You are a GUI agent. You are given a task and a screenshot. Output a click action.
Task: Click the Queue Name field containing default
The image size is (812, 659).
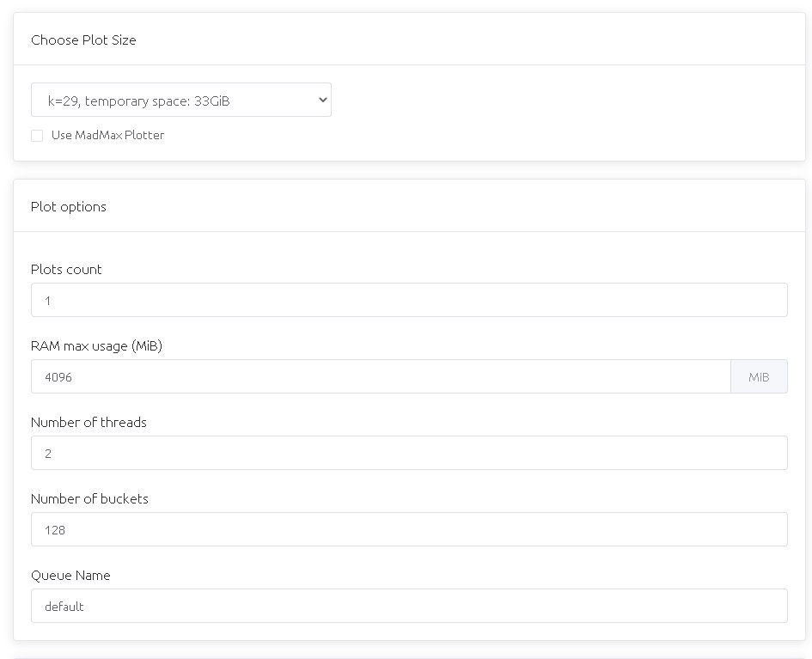pos(409,606)
